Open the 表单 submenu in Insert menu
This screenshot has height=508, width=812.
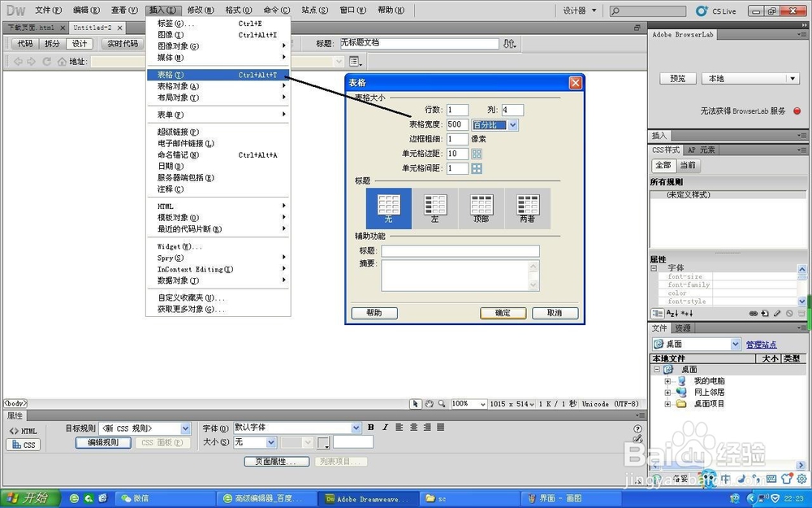pyautogui.click(x=218, y=115)
